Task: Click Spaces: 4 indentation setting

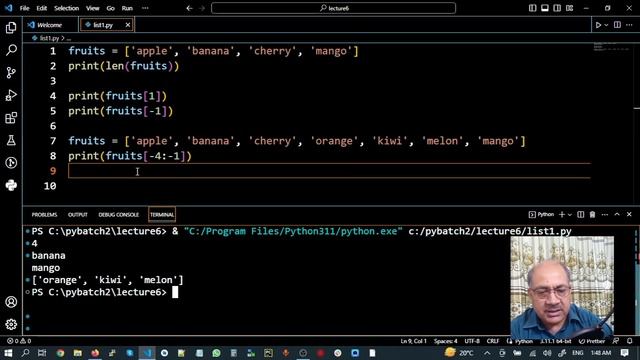Action: [x=445, y=341]
